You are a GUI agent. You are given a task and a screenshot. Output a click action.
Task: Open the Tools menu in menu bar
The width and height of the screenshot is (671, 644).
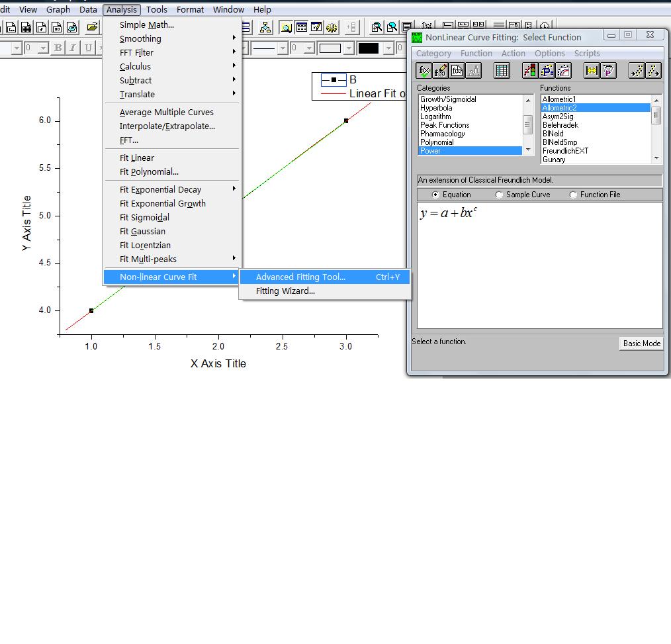(157, 9)
